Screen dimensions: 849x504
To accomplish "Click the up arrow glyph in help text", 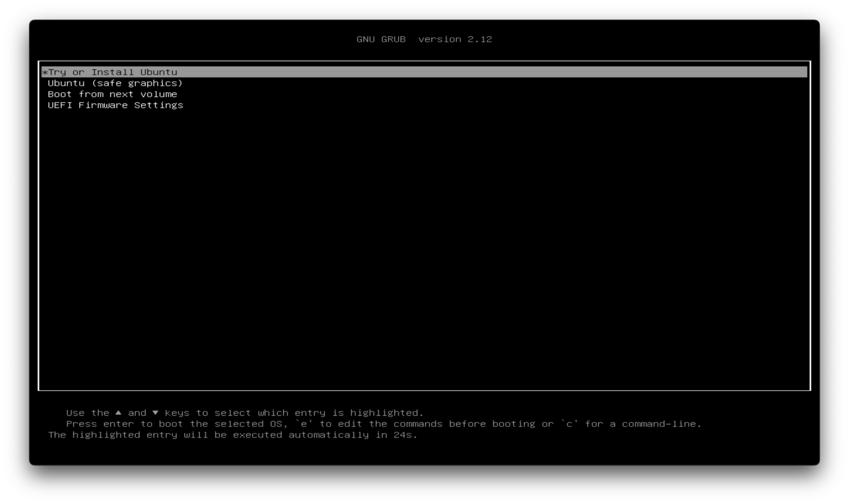I will click(118, 413).
